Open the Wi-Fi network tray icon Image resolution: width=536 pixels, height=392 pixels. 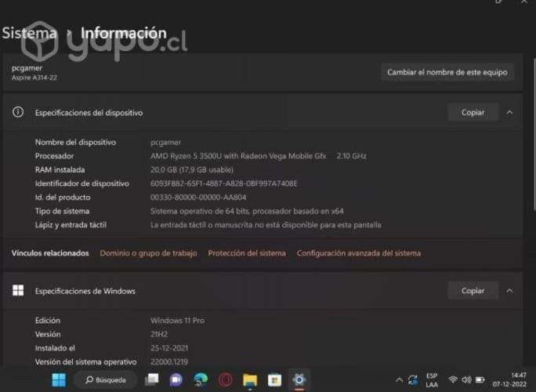[453, 379]
